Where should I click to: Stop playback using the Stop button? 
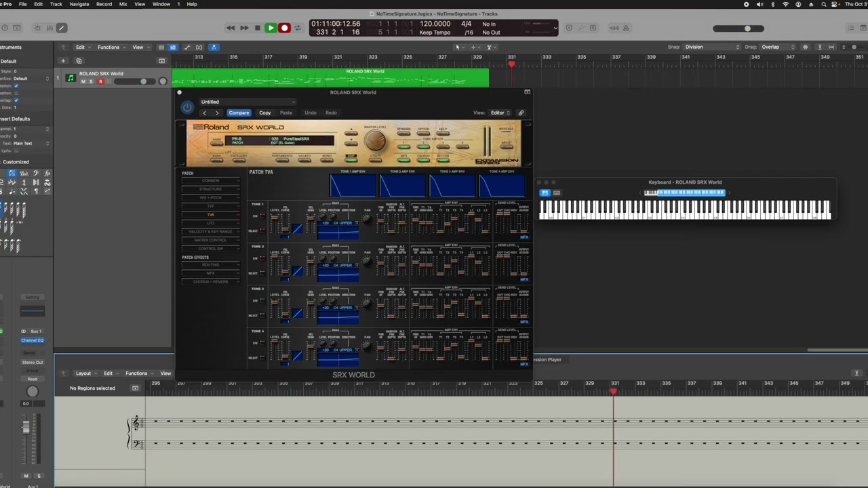pyautogui.click(x=258, y=28)
